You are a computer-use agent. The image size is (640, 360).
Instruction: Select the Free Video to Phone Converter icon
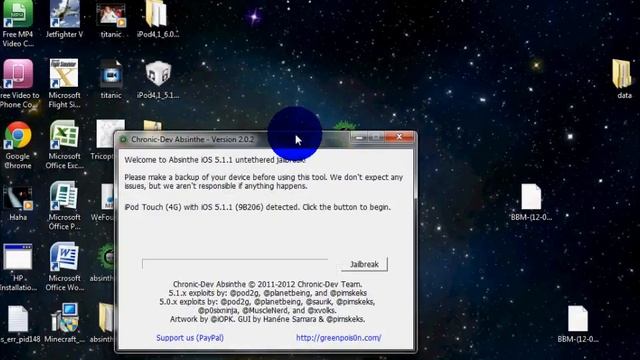18,74
